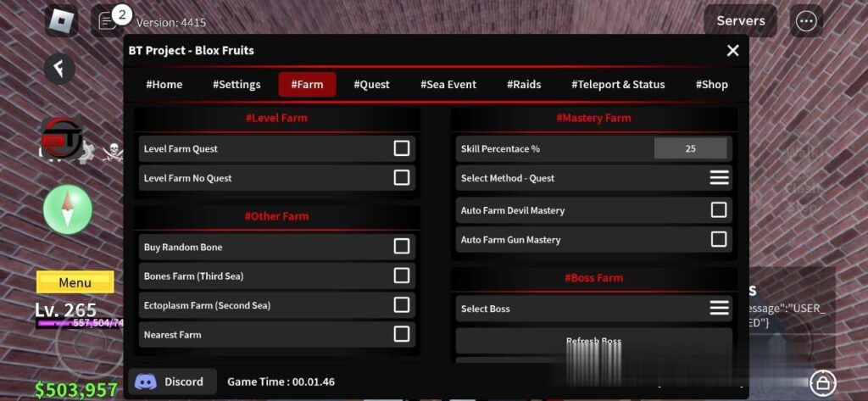Open the Roblox menu icon
Image resolution: width=868 pixels, height=401 pixels.
[x=61, y=21]
